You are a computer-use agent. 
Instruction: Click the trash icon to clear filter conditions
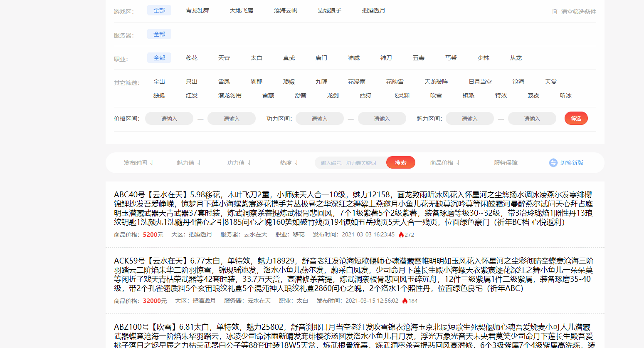click(555, 12)
